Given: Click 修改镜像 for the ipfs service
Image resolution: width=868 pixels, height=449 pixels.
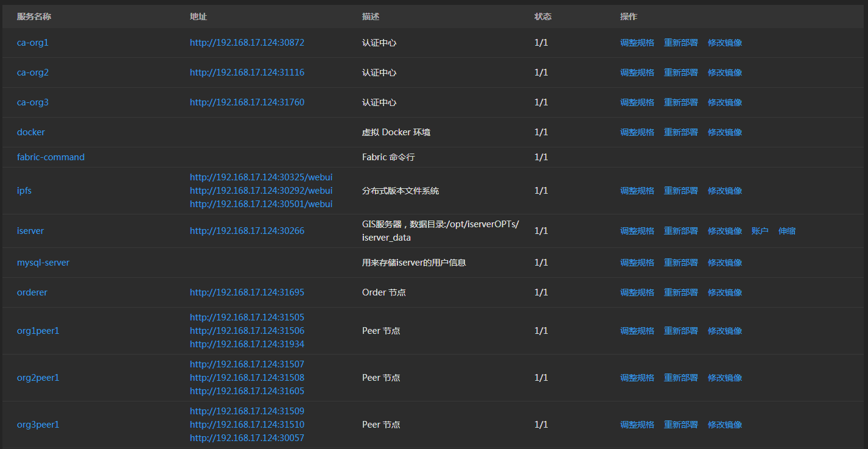Looking at the screenshot, I should [724, 191].
